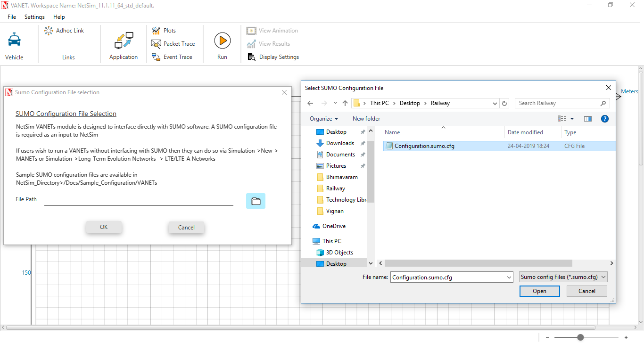
Task: Click the View Animation item
Action: click(x=272, y=31)
